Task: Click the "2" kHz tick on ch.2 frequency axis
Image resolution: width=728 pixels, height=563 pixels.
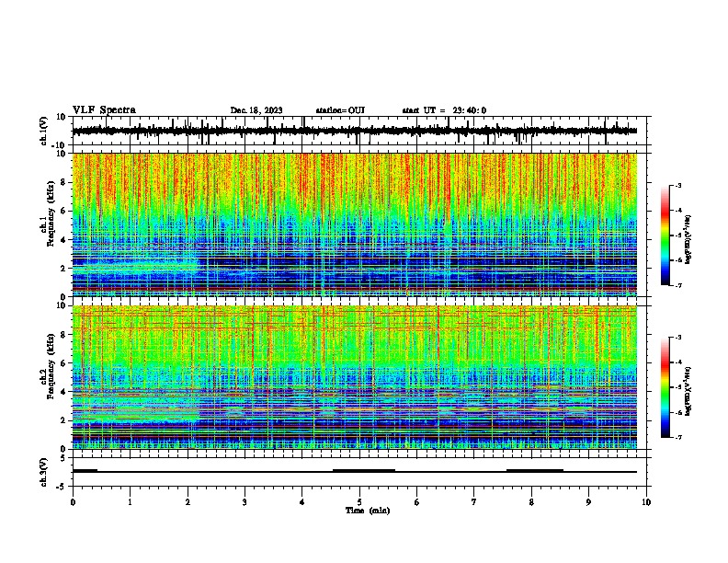Action: [x=64, y=420]
